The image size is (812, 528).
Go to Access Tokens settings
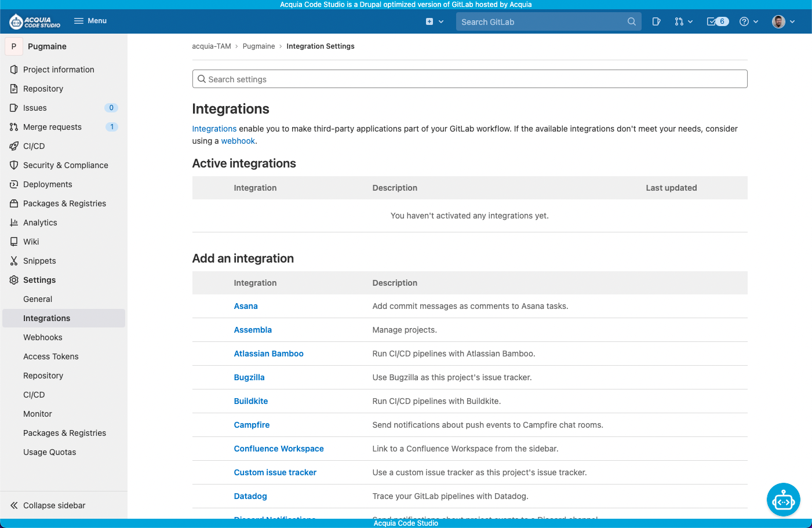tap(51, 356)
